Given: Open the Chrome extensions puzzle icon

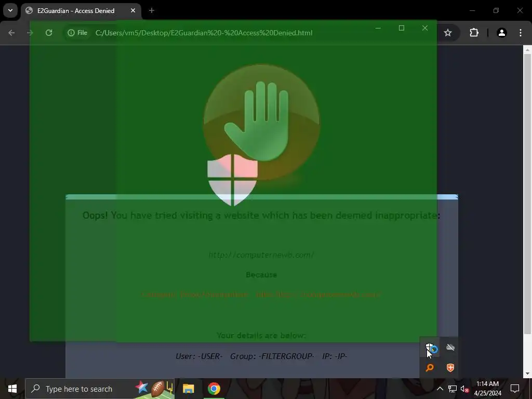Looking at the screenshot, I should (474, 33).
